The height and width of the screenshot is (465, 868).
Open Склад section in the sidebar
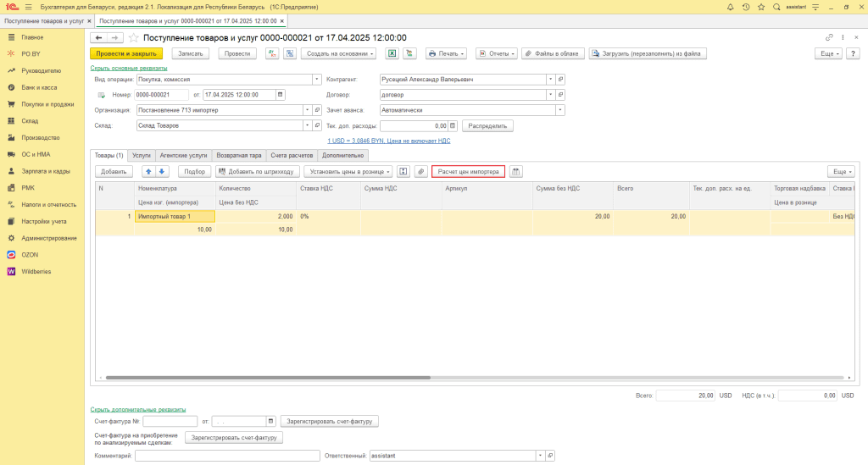(x=30, y=120)
